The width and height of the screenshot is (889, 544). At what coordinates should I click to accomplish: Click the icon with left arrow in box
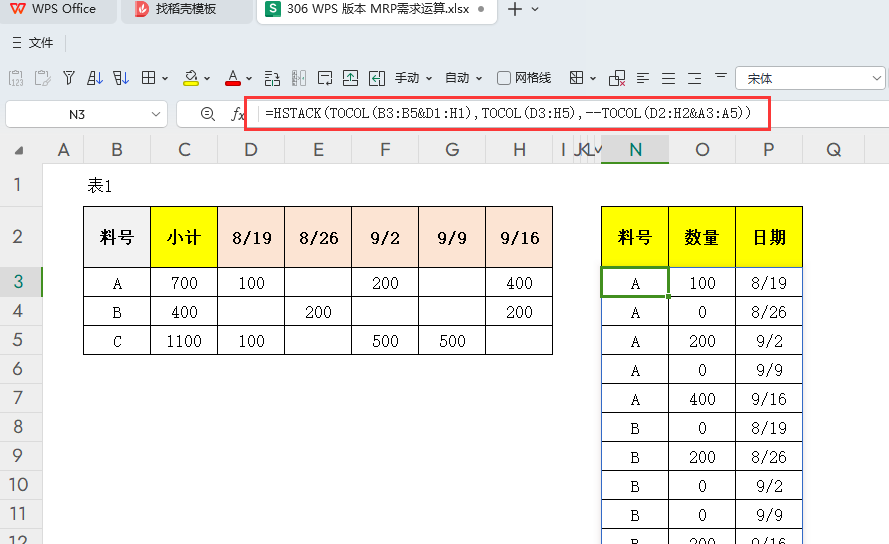click(x=377, y=78)
